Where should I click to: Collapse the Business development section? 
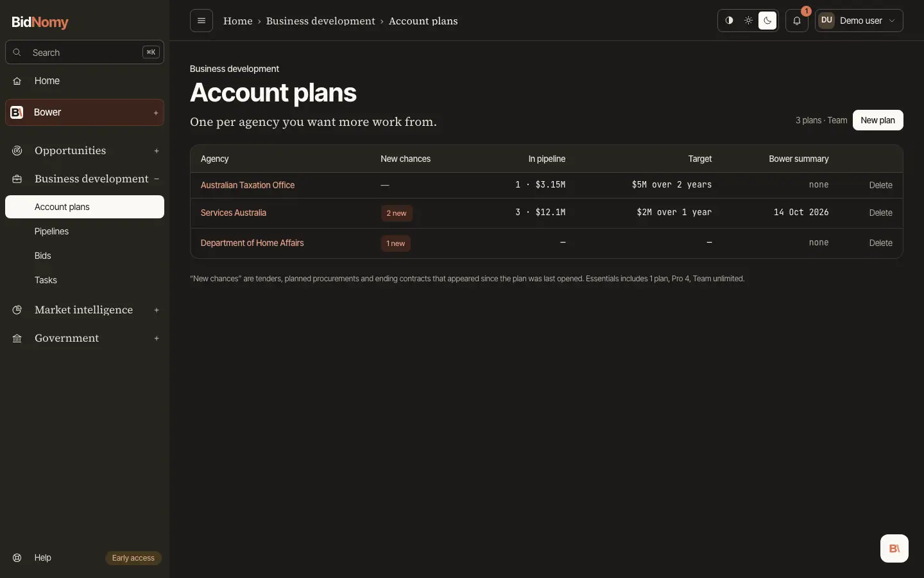(157, 179)
